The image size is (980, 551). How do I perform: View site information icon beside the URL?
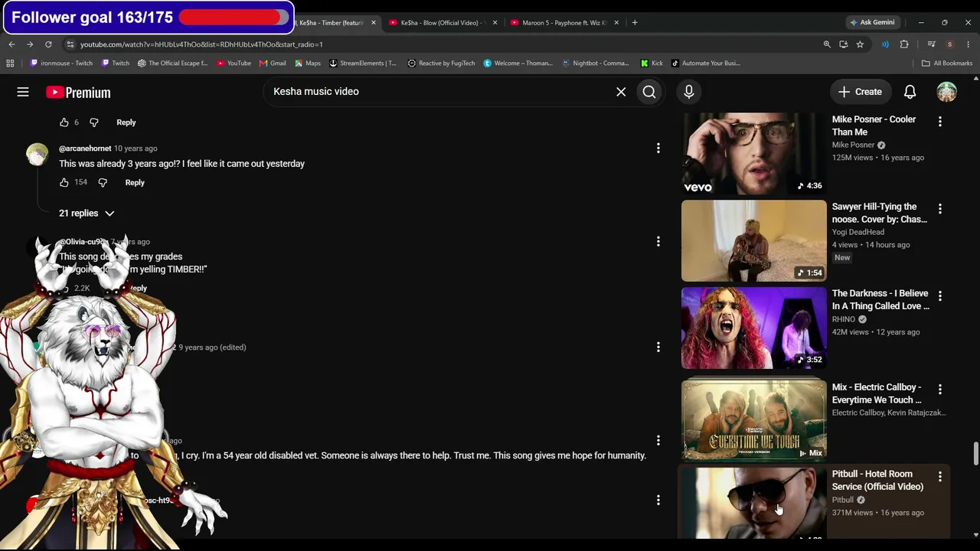(x=70, y=44)
